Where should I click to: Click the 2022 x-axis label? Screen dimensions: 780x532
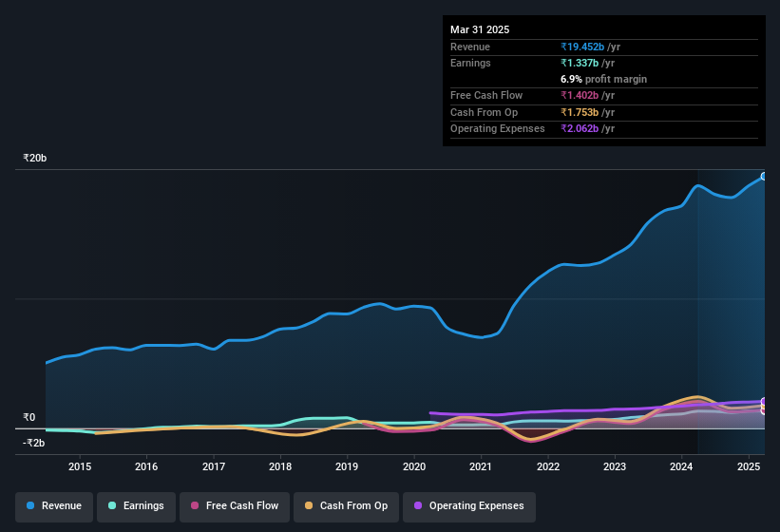coord(547,466)
